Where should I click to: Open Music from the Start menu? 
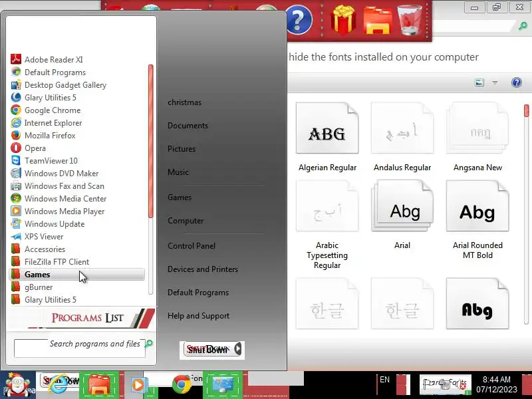178,172
